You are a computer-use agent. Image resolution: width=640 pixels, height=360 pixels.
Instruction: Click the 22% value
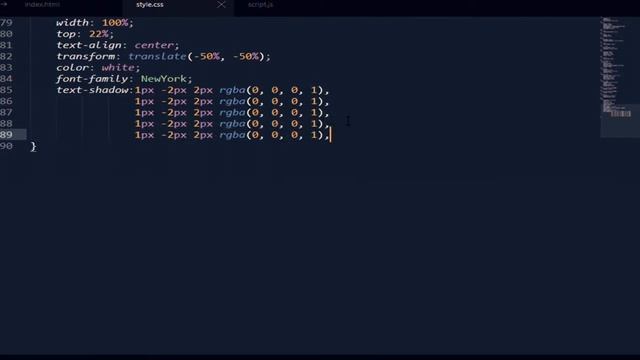click(99, 34)
